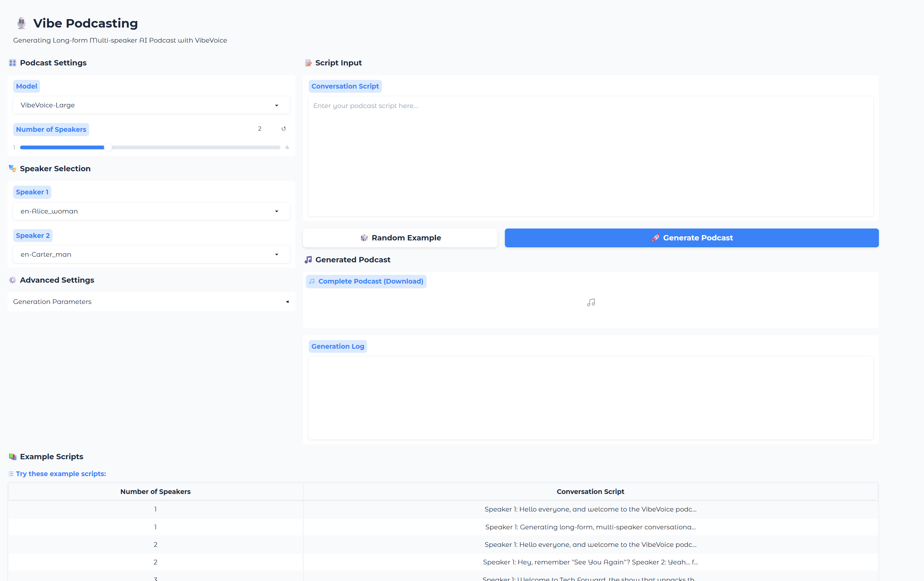924x581 pixels.
Task: Open the Speaker 2 en-Carter_man dropdown
Action: coord(151,255)
